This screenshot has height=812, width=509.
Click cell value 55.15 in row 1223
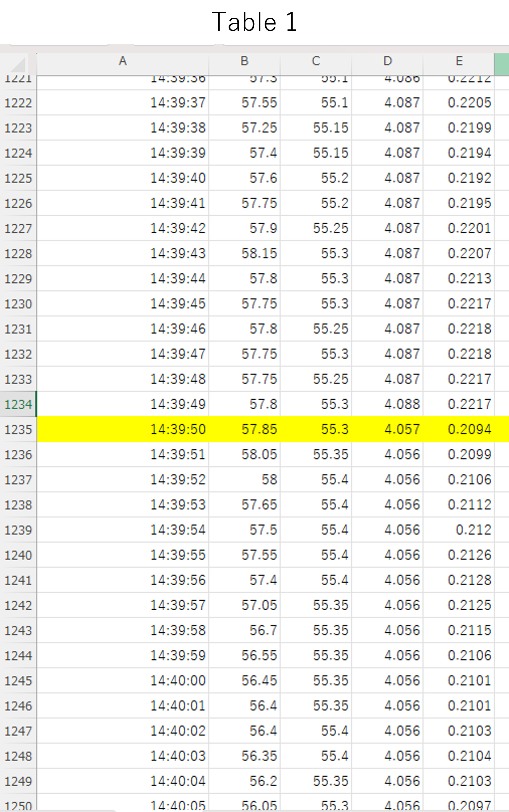tap(316, 128)
